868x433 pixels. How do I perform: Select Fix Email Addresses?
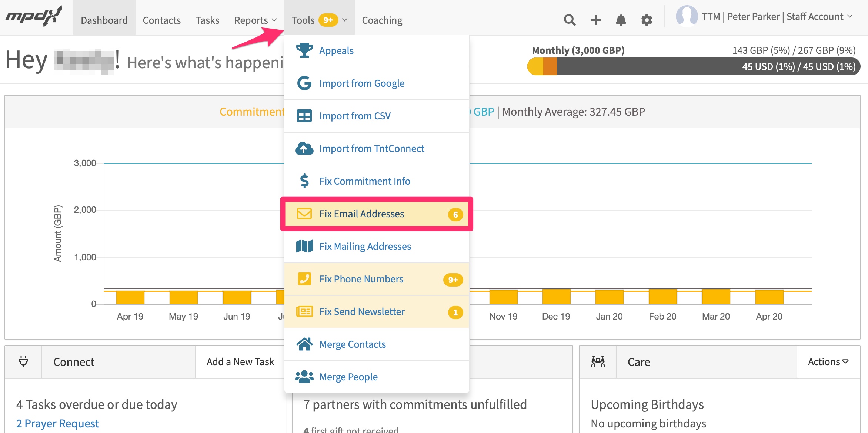377,214
